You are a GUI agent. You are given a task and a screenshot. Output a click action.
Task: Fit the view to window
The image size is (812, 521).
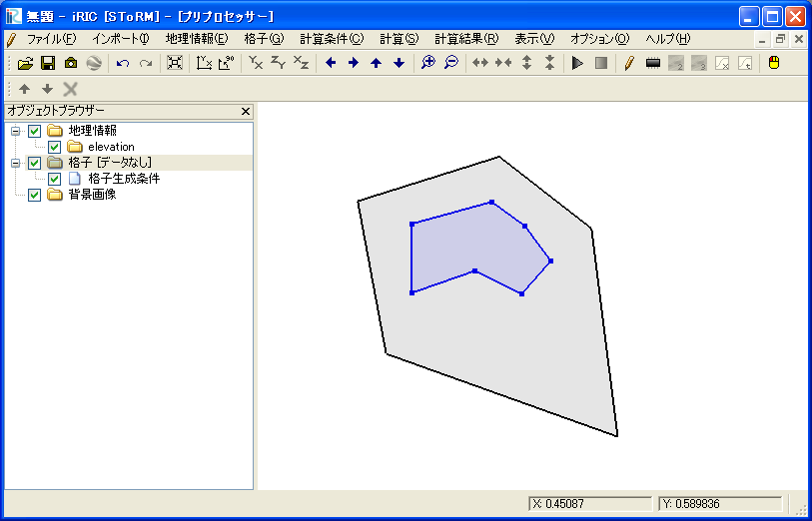click(x=175, y=63)
